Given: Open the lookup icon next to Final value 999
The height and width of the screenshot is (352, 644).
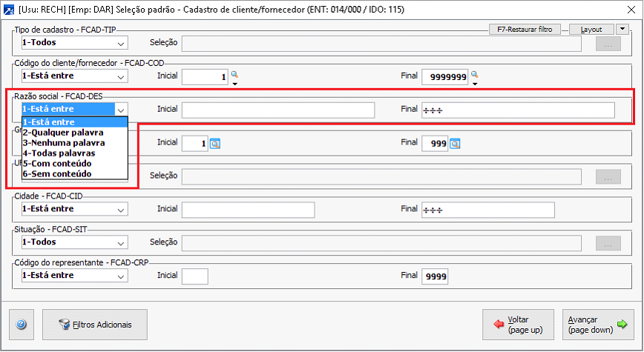Looking at the screenshot, I should coord(455,144).
